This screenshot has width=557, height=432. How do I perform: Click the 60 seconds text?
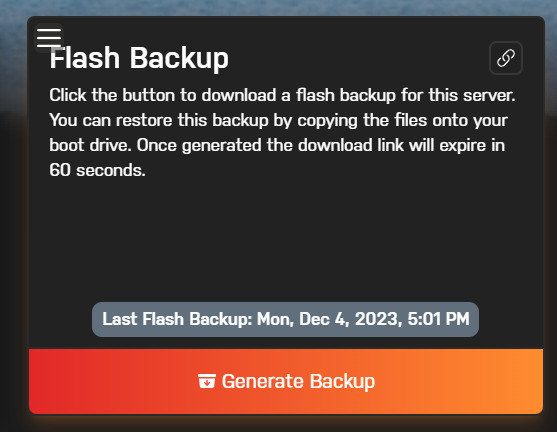click(x=97, y=170)
